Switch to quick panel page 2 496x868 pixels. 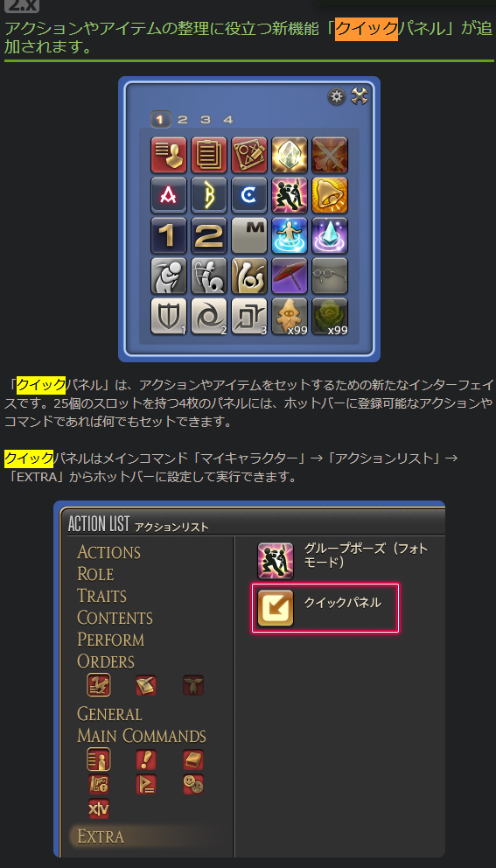tap(183, 120)
